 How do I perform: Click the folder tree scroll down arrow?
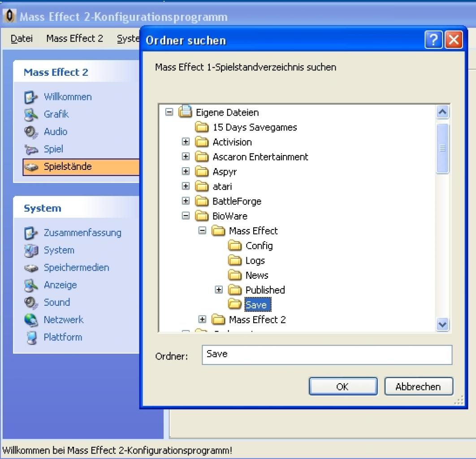pos(442,325)
